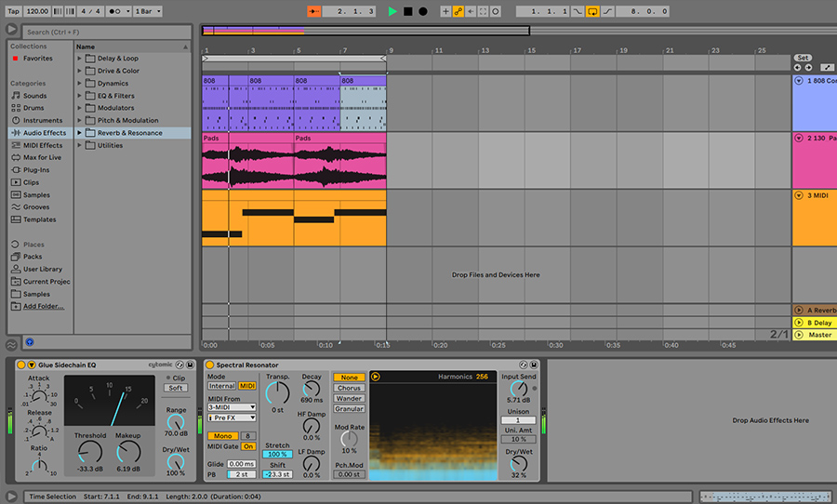Unfold the 1 808 track toggle
The image size is (837, 504).
(799, 81)
